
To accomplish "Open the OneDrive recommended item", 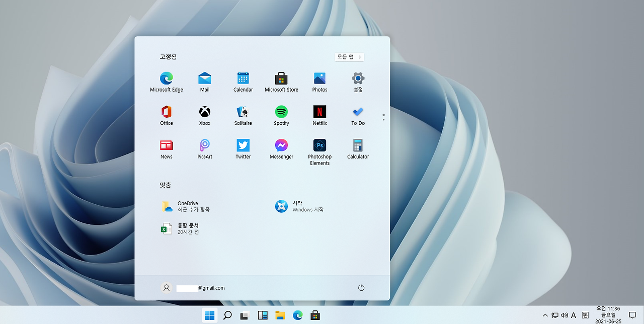I will (186, 206).
